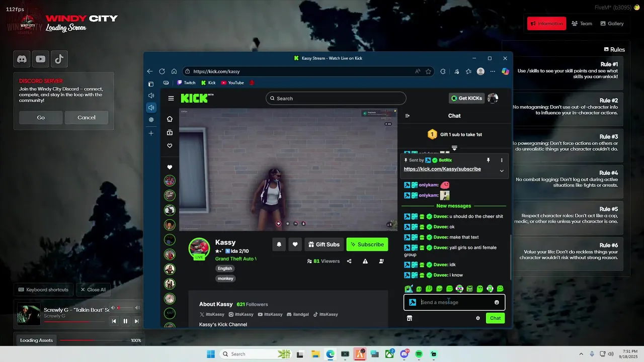
Task: Open Gift 1 sub leaderboard banner
Action: pos(454,135)
